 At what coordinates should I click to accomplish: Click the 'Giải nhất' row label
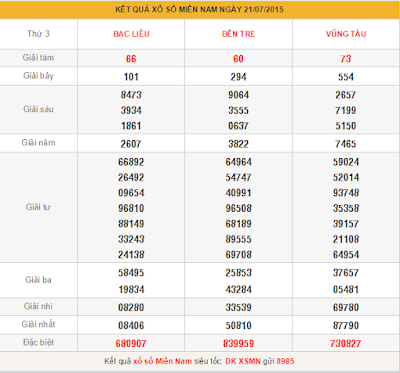[38, 324]
